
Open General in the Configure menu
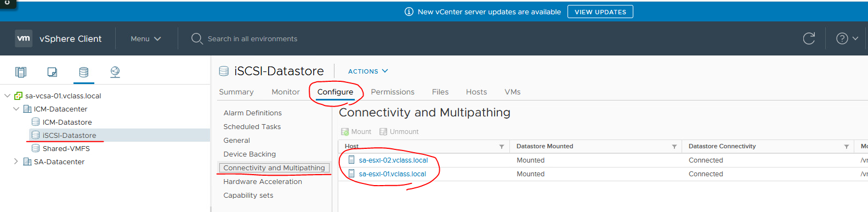click(236, 140)
